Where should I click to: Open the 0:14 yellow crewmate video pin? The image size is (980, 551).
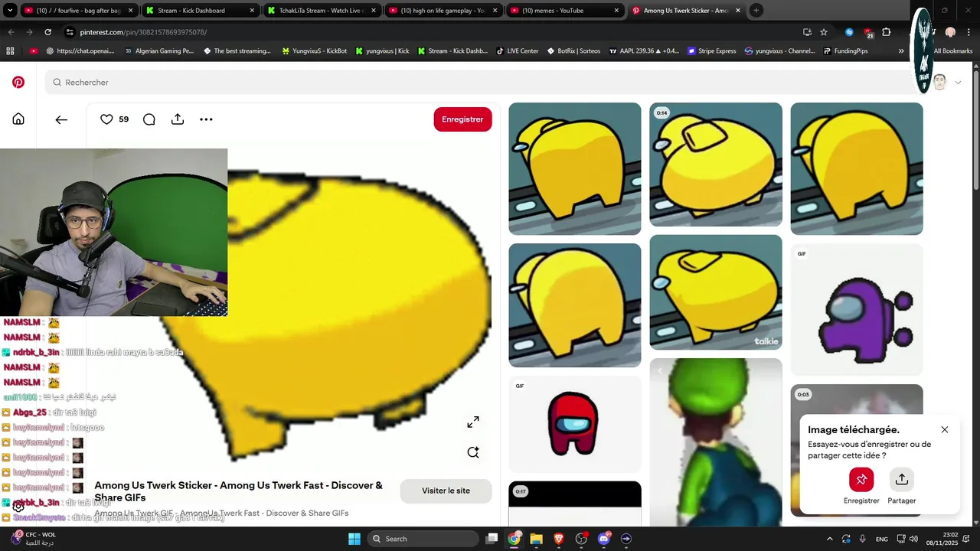(x=716, y=165)
